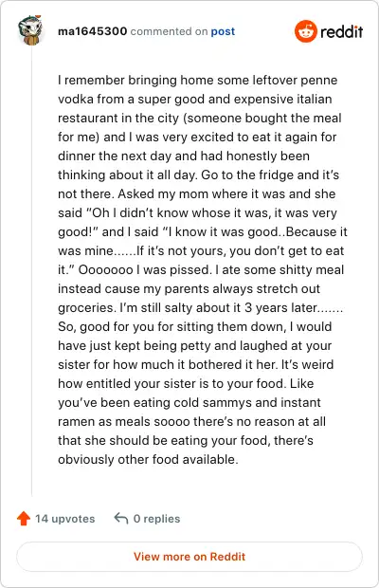Open ma1645300's avatar image

tap(30, 30)
